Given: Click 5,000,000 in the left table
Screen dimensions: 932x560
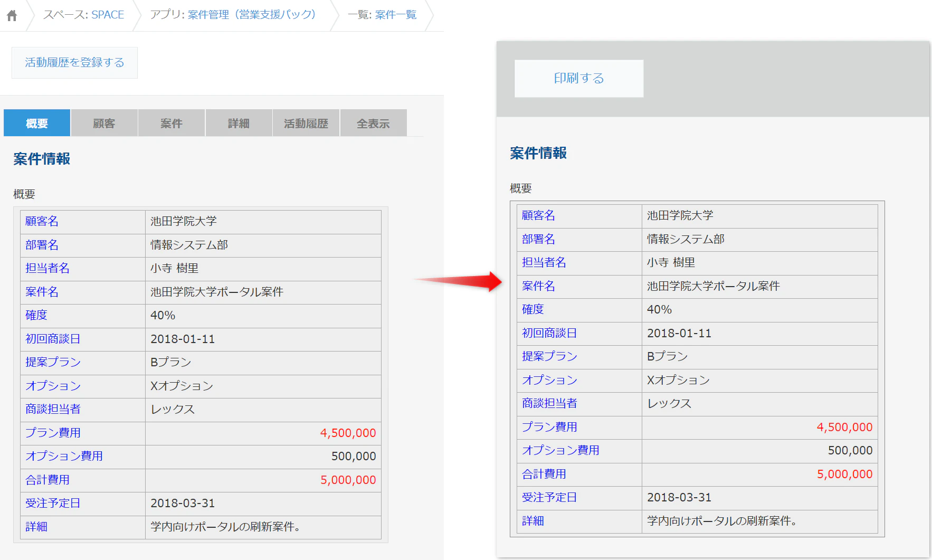Looking at the screenshot, I should coord(348,480).
